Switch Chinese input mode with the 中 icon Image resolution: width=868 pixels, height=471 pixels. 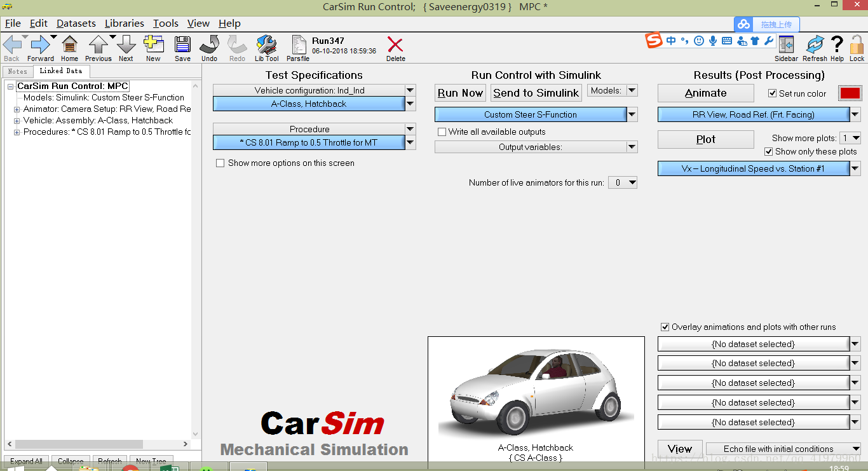click(x=671, y=41)
